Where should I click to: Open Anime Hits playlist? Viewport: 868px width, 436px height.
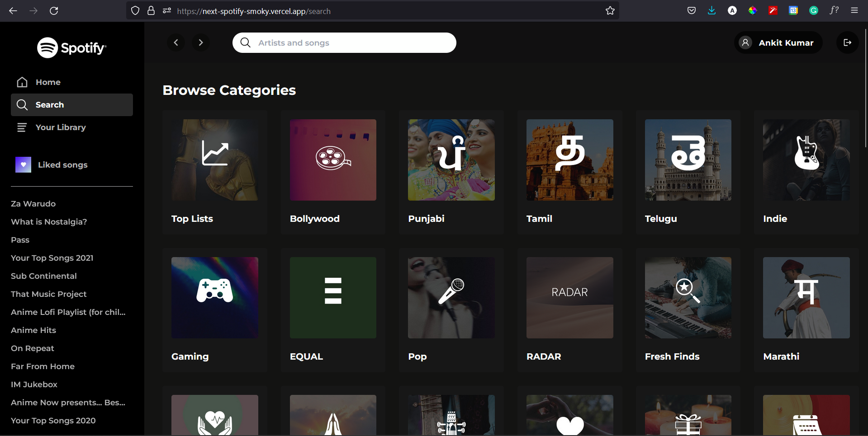click(x=33, y=330)
